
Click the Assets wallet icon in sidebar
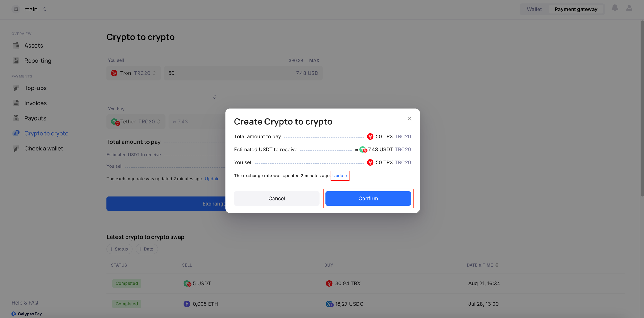pyautogui.click(x=16, y=45)
